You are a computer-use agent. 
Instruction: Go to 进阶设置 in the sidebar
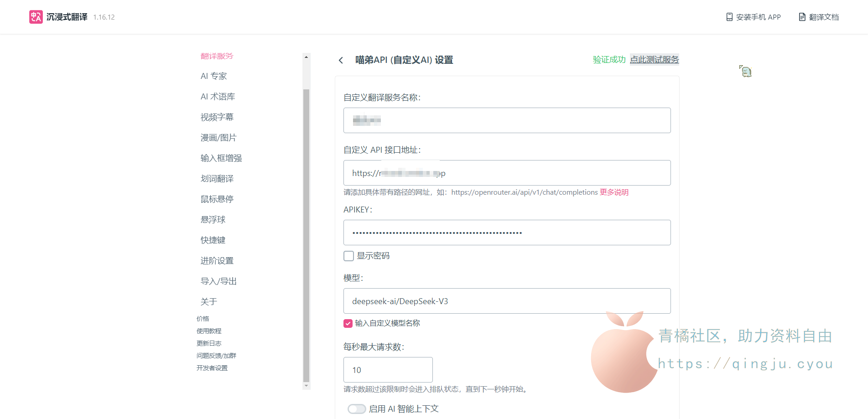pyautogui.click(x=217, y=261)
